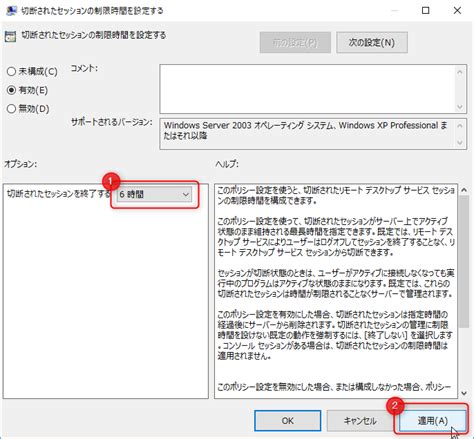Click supported version scroll up arrow
474x439 pixels.
pos(460,126)
